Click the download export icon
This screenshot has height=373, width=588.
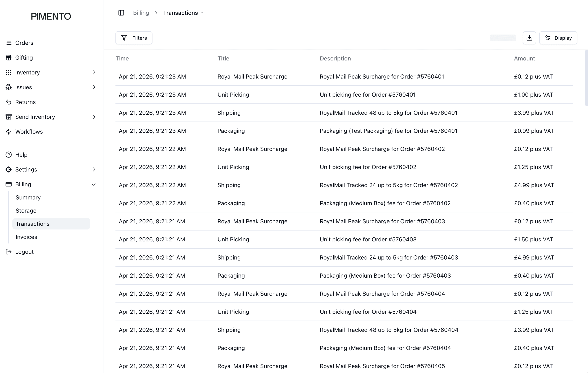click(529, 38)
